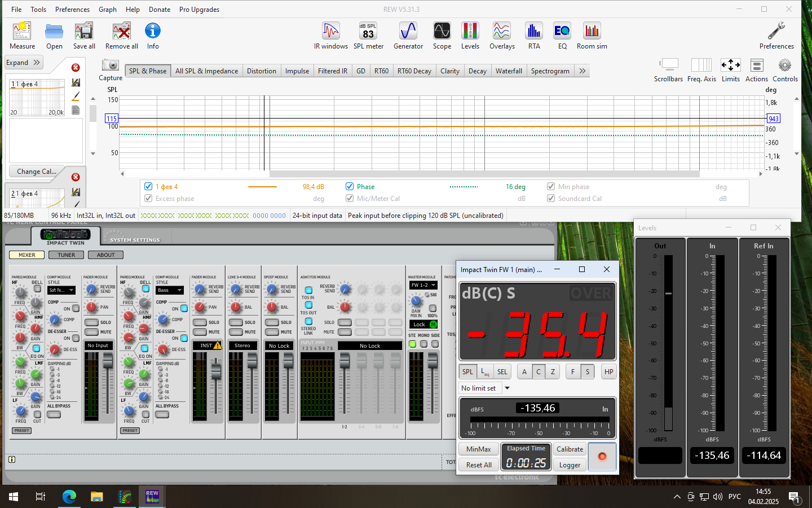Viewport: 812px width, 508px height.
Task: Toggle the Z weighting button in SPL meter
Action: click(553, 371)
